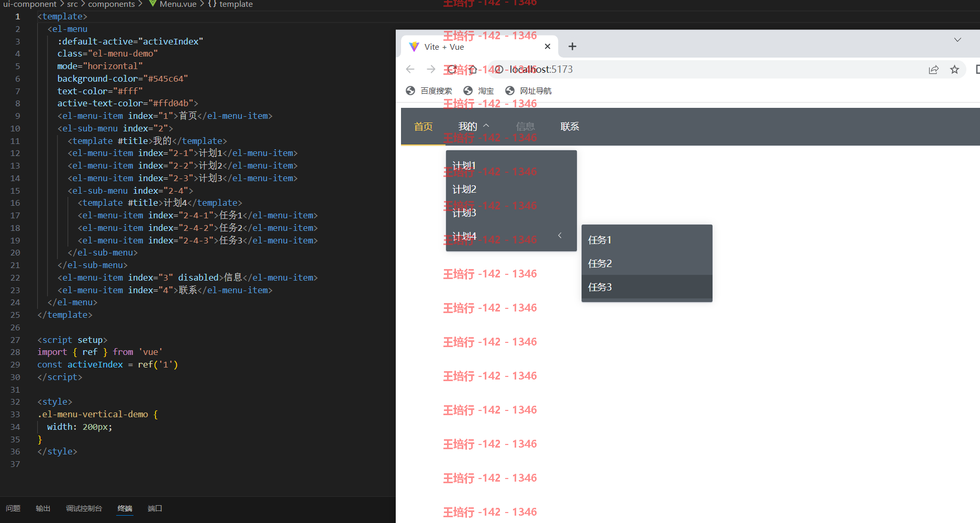Click line number 10 in the editor gutter
This screenshot has height=523, width=980.
click(15, 128)
